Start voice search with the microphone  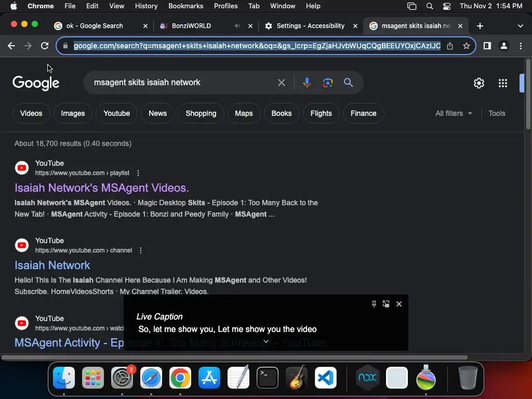(x=307, y=83)
